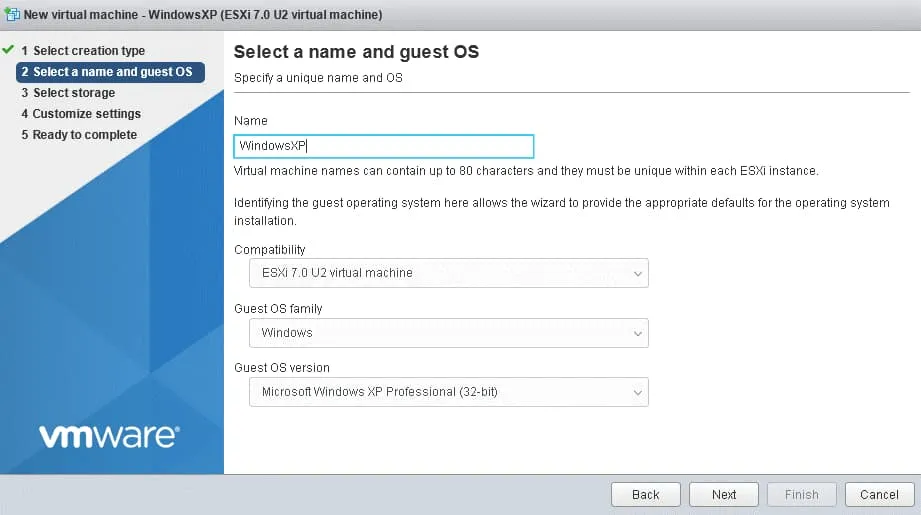Select step 2 Select a name and guest OS
Screen dimensions: 921x515
coord(110,72)
